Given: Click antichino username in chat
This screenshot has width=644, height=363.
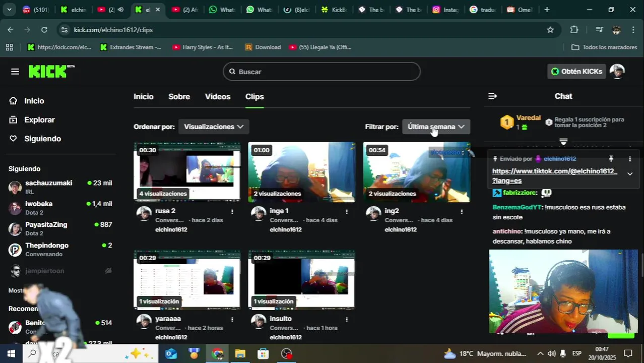Looking at the screenshot, I should click(x=506, y=231).
